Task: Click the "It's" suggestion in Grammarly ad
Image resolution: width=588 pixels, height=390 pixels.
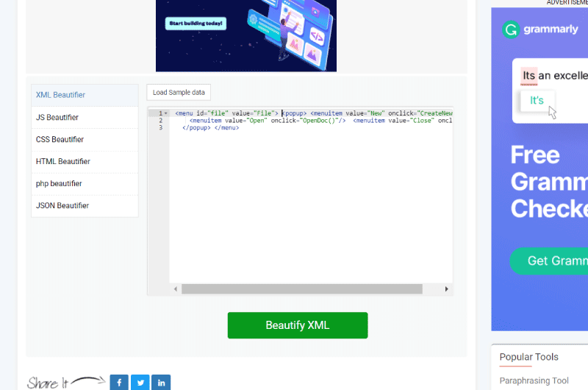Action: point(537,101)
